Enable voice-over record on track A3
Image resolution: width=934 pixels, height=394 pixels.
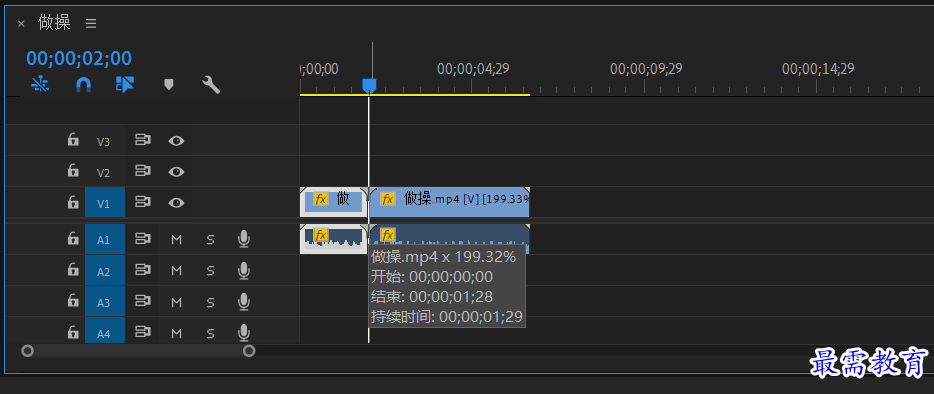pyautogui.click(x=243, y=302)
